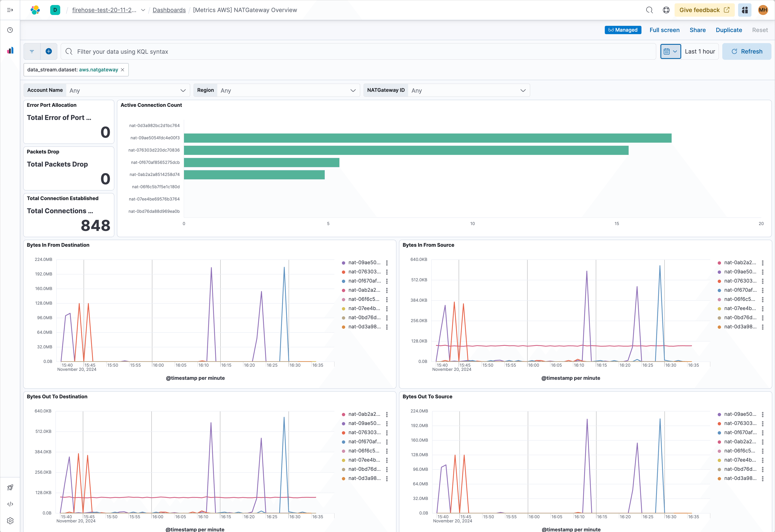Open the user profile menu via MH avatar
Viewport: 775px width, 532px height.
pyautogui.click(x=763, y=10)
